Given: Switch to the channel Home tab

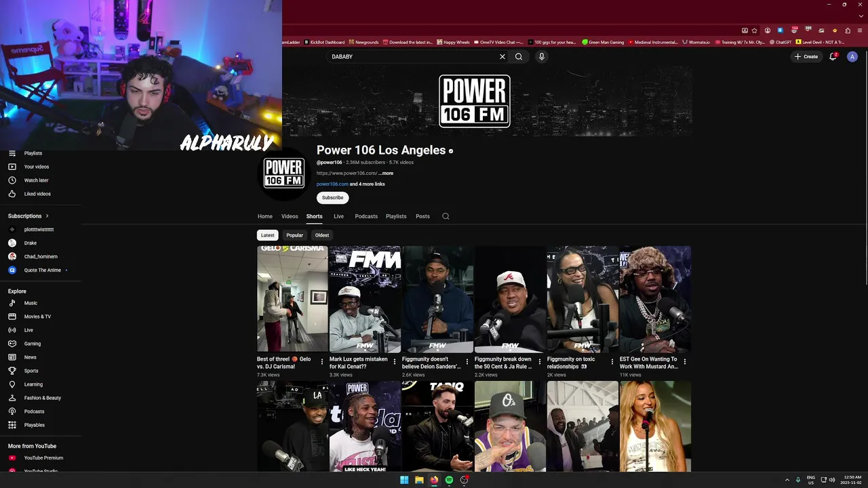Looking at the screenshot, I should point(265,216).
